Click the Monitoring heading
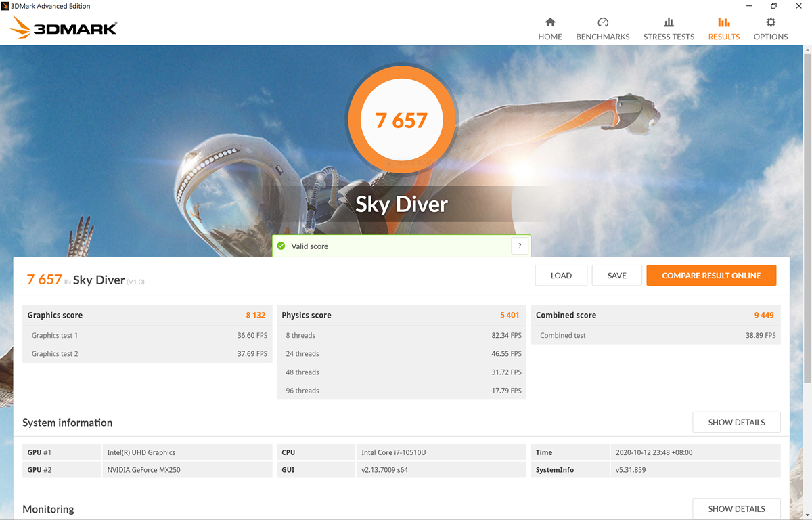 (48, 509)
